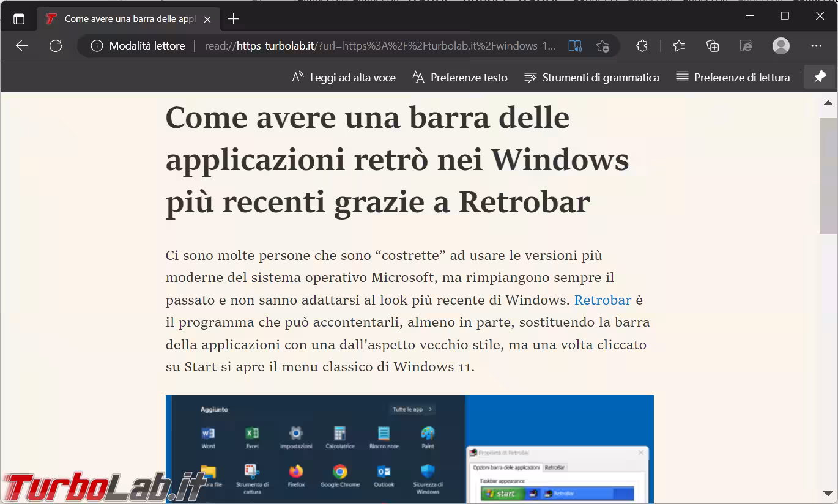Click the paragraph starting 'Ci sono molte persone'

(x=408, y=311)
